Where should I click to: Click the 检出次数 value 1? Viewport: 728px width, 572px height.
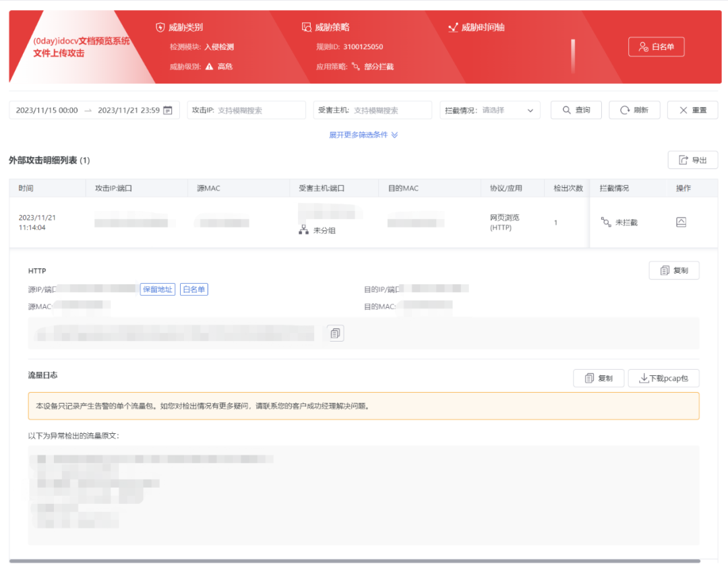tap(555, 223)
